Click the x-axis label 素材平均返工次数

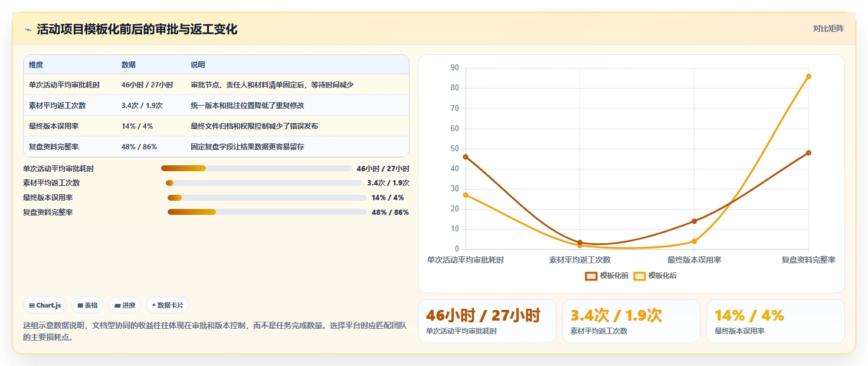(579, 260)
